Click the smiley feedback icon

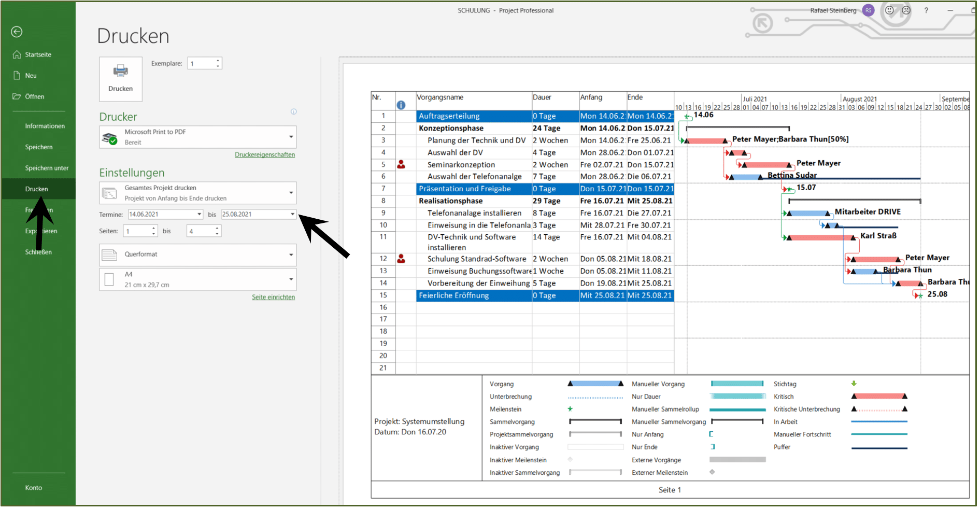tap(890, 10)
